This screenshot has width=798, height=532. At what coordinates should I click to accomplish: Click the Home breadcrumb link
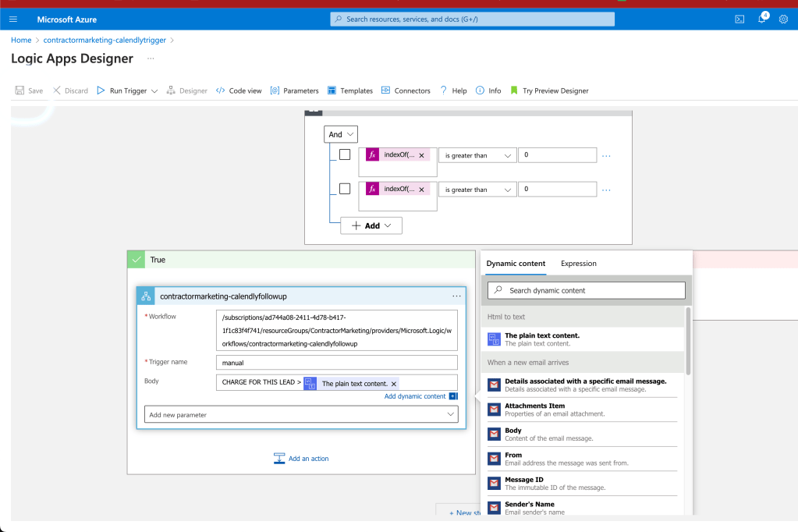click(x=21, y=40)
